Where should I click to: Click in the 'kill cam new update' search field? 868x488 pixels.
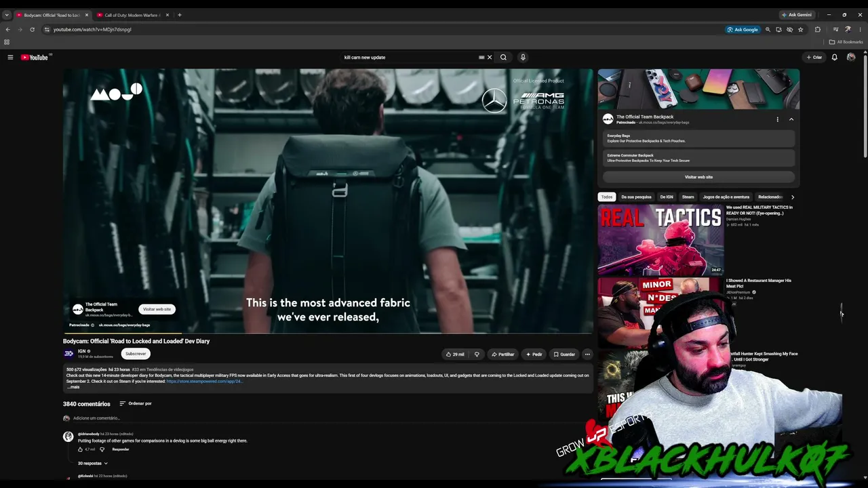410,58
